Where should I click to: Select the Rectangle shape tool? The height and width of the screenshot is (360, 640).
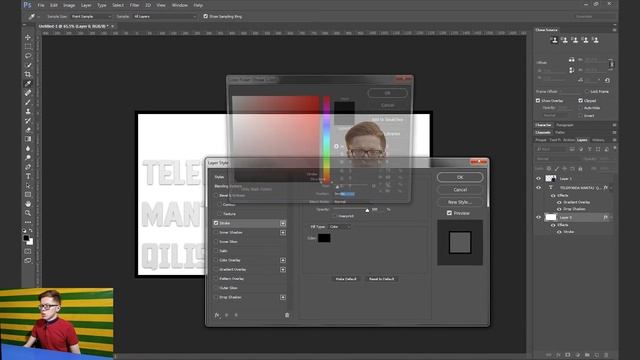point(28,195)
